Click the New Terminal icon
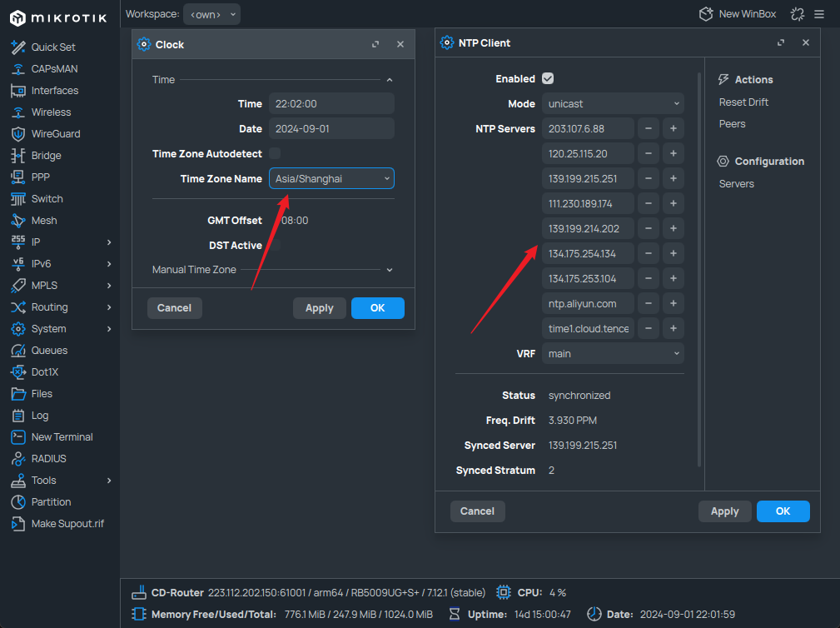The width and height of the screenshot is (840, 628). click(18, 437)
